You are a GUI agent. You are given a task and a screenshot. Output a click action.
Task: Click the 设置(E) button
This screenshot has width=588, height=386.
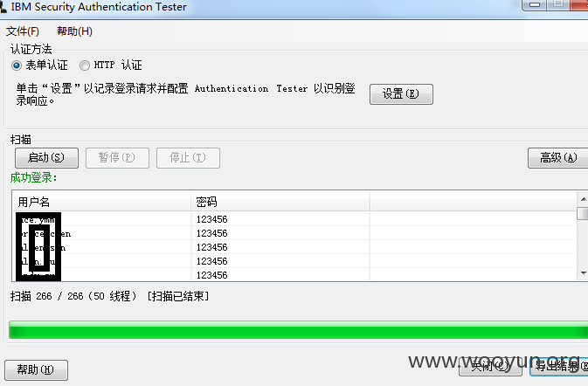401,94
